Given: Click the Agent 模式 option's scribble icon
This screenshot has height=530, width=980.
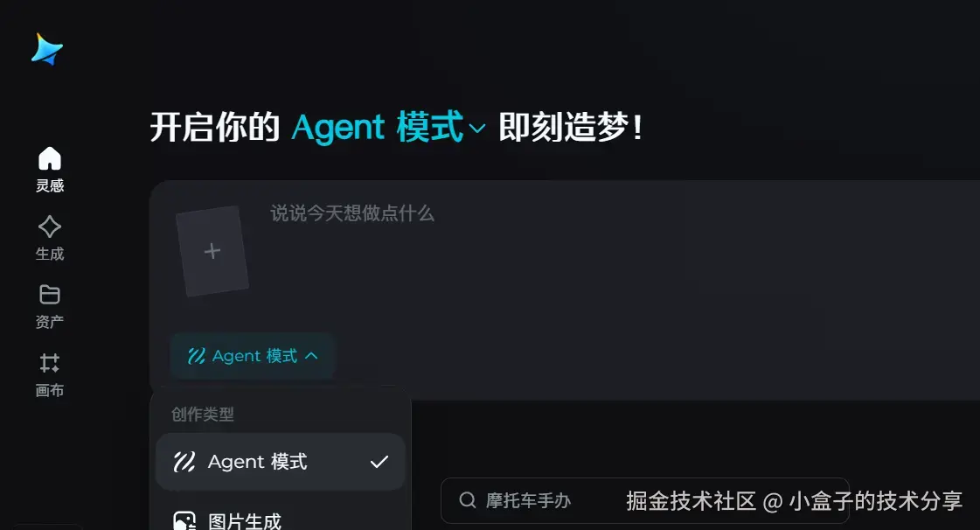Looking at the screenshot, I should point(184,462).
